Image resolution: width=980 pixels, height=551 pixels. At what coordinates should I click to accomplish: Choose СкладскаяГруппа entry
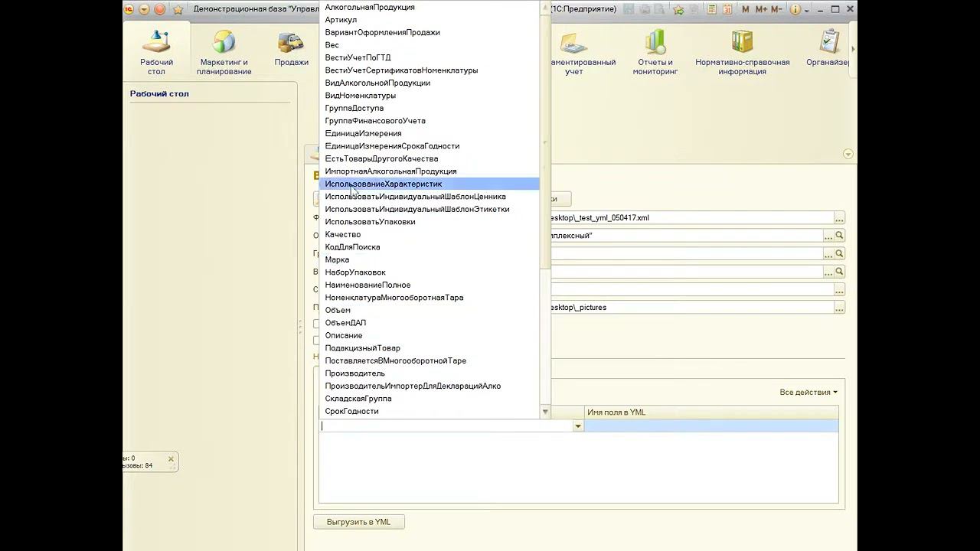[429, 399]
